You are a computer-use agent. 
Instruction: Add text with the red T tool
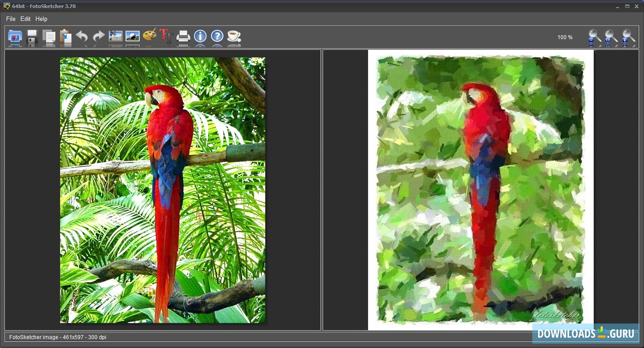(x=166, y=36)
